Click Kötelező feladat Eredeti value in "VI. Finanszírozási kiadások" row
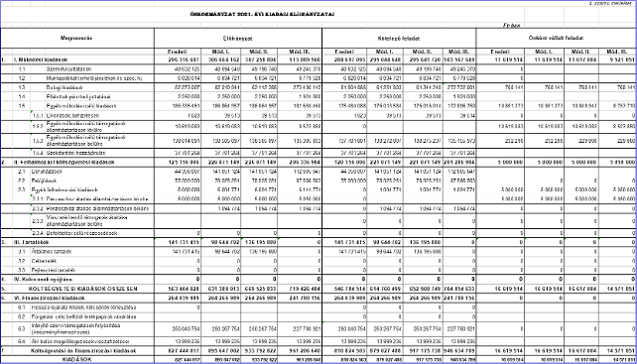Viewport: 637px width, 364px height. pyautogui.click(x=350, y=299)
